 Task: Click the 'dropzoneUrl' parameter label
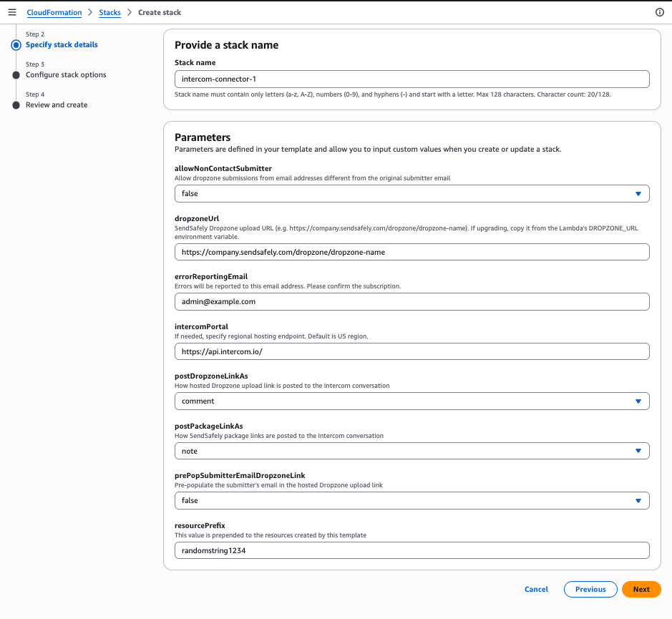pos(197,219)
